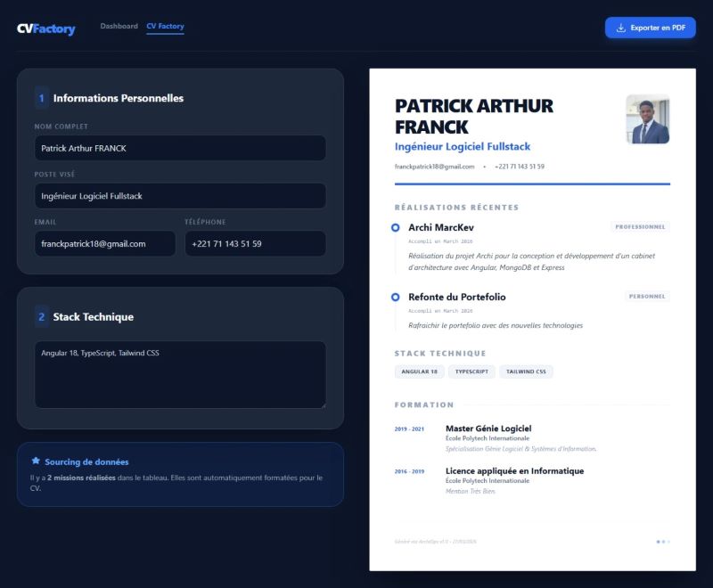Click the Archi project description text

pyautogui.click(x=531, y=262)
